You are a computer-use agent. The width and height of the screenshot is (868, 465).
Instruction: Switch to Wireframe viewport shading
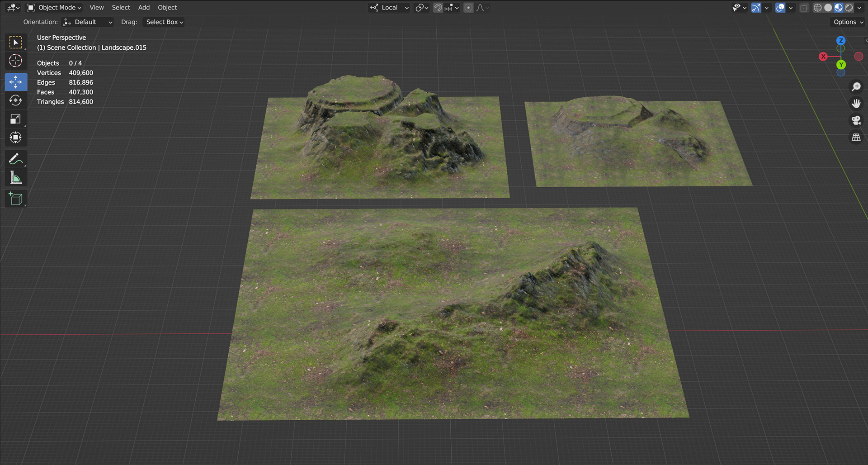[x=817, y=8]
